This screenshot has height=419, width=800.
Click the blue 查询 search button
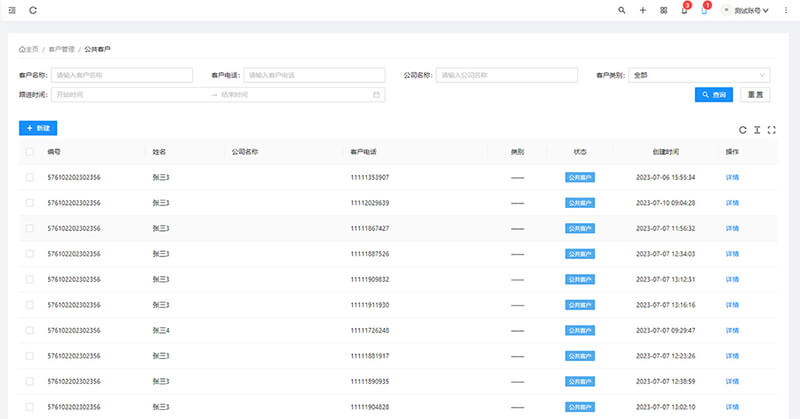[714, 95]
